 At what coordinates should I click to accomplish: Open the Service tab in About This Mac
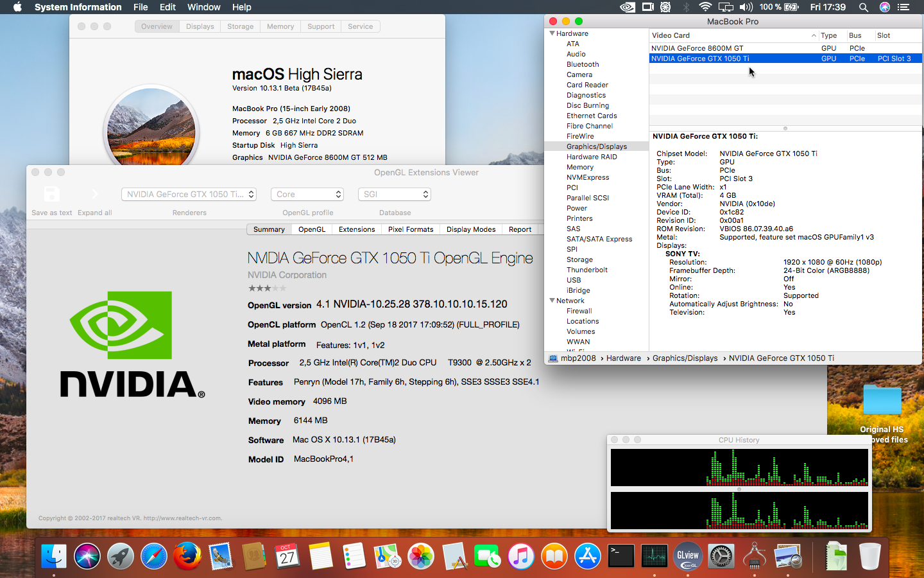361,26
